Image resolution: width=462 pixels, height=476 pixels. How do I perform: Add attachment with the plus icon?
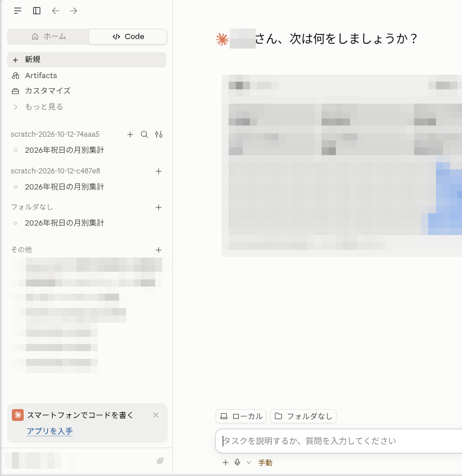point(226,462)
